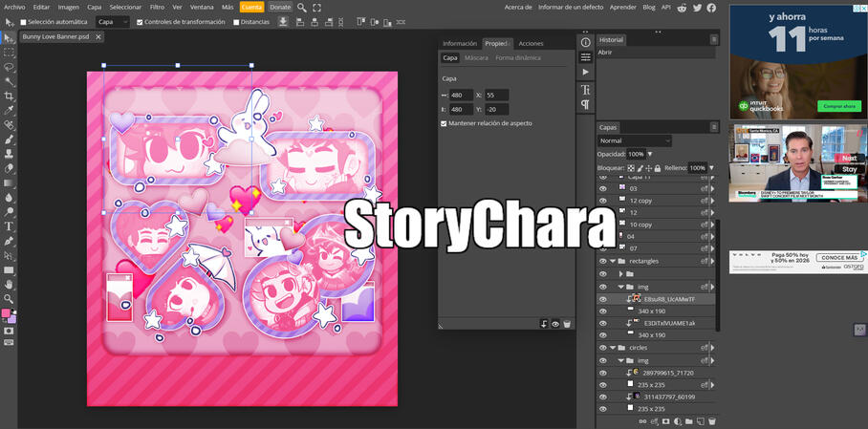Select the Lasso tool

click(9, 67)
